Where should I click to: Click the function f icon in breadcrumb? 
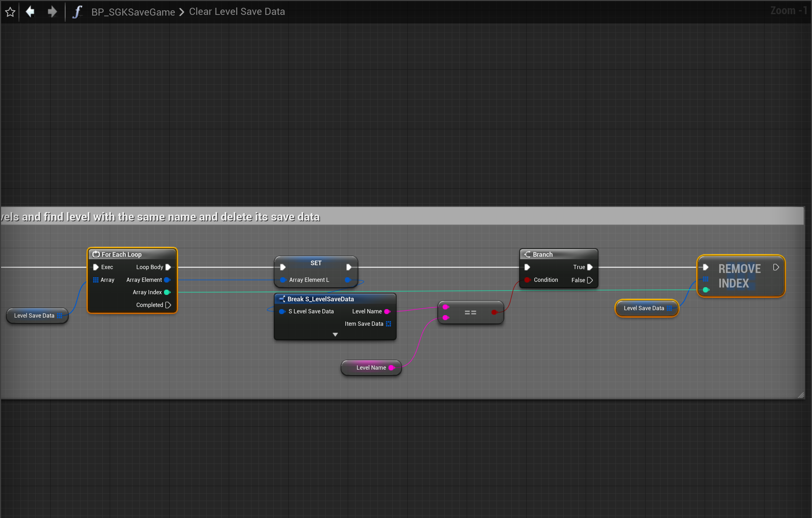[x=77, y=12]
